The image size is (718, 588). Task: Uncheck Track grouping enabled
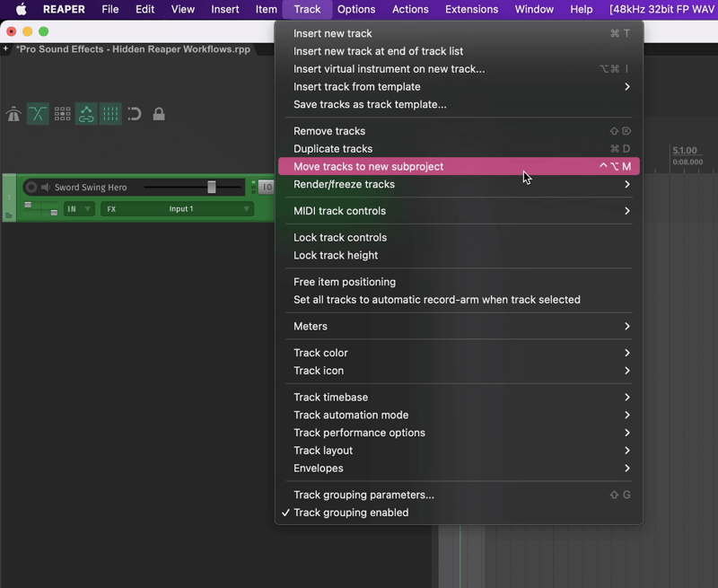[459, 513]
